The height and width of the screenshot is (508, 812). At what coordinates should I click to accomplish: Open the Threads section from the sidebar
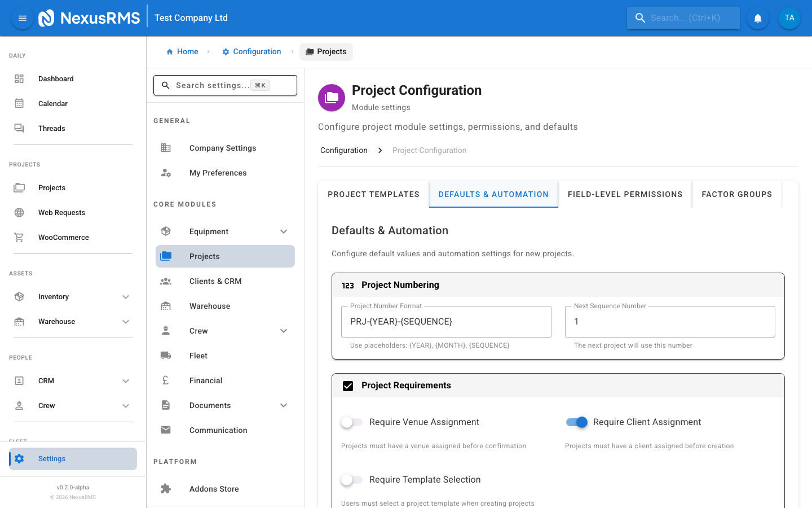pyautogui.click(x=51, y=128)
